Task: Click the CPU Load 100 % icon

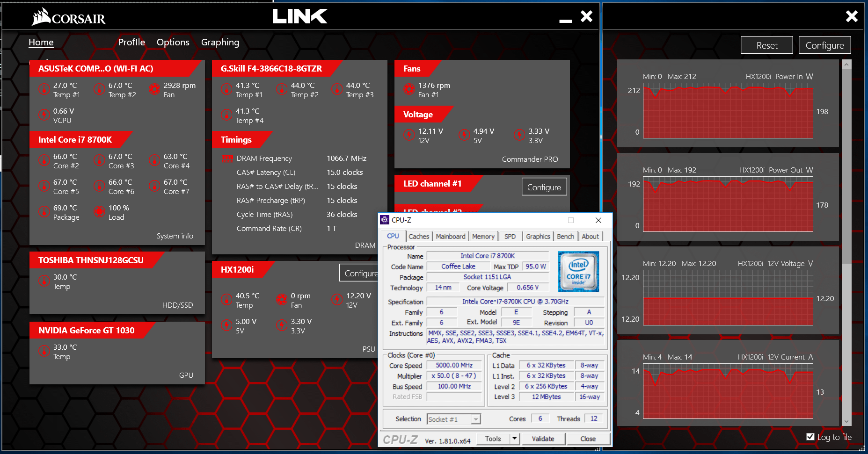Action: point(99,212)
